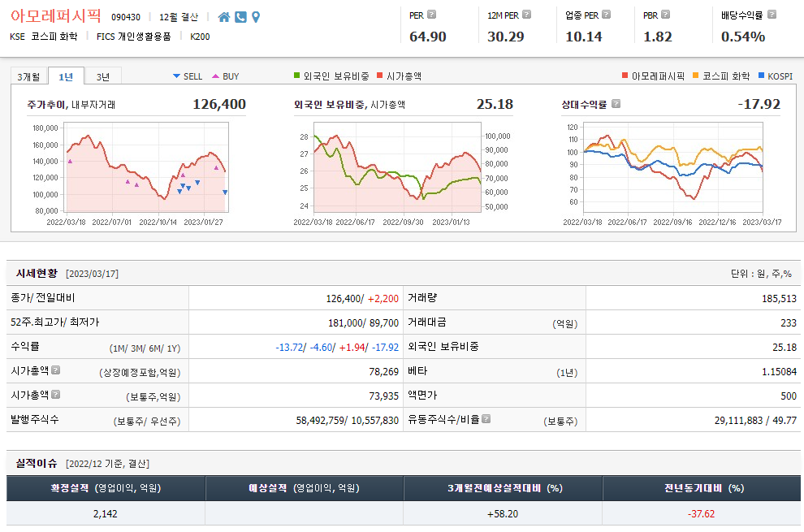Click the orange 코스피 화학 legend swatch

click(696, 76)
